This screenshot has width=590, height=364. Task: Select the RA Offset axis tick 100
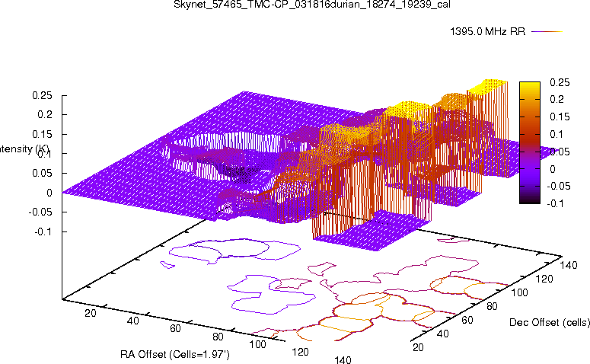coord(258,344)
